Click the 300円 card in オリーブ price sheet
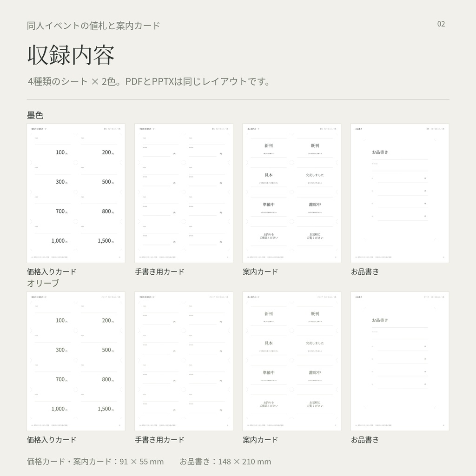The width and height of the screenshot is (476, 476). pyautogui.click(x=53, y=346)
